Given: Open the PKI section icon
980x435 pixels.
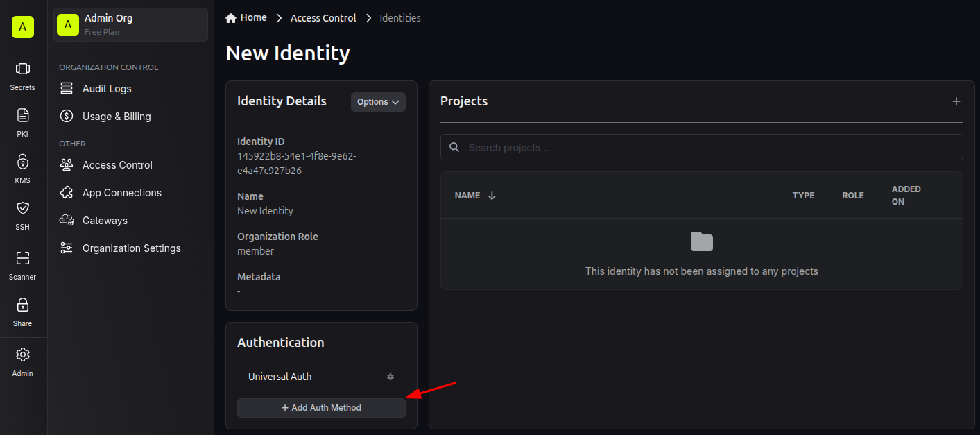Looking at the screenshot, I should click(x=23, y=115).
